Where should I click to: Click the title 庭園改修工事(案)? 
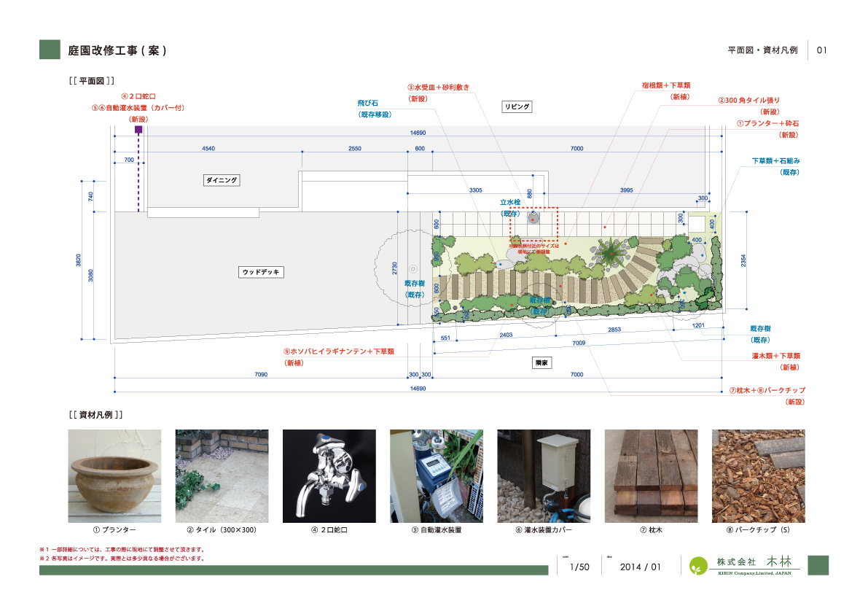coord(117,50)
